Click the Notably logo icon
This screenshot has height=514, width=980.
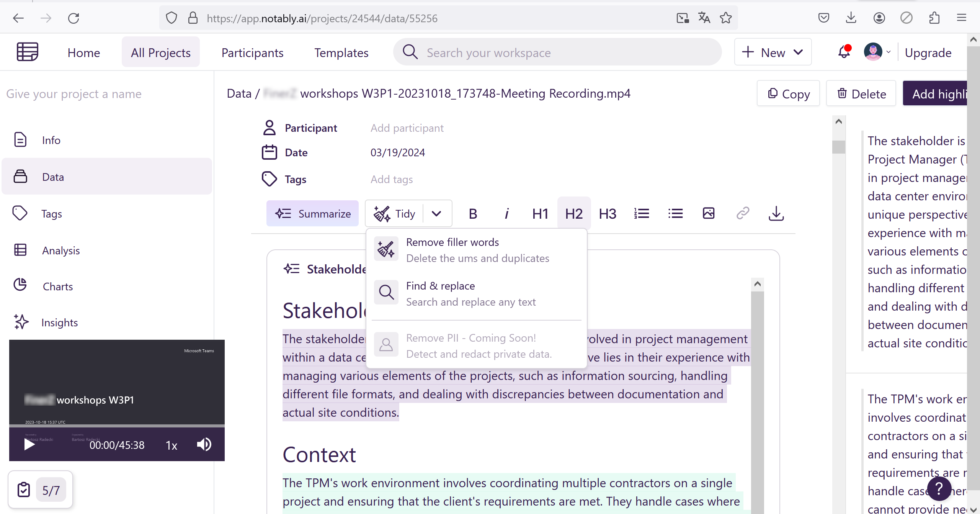[x=27, y=52]
